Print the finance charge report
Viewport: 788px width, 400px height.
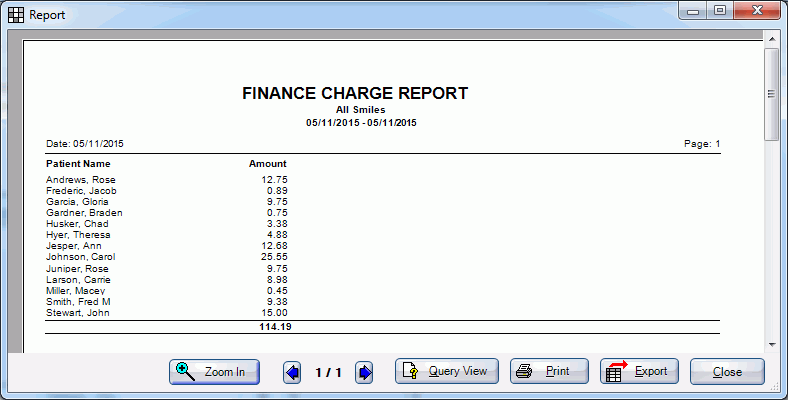click(549, 371)
